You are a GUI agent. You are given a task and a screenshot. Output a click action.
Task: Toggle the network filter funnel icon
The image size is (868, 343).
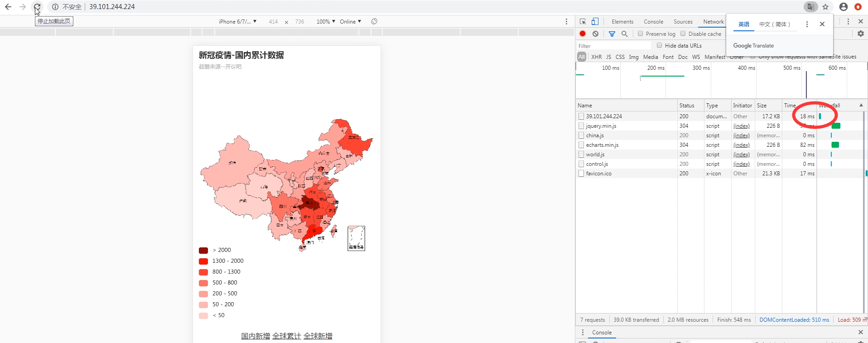612,34
